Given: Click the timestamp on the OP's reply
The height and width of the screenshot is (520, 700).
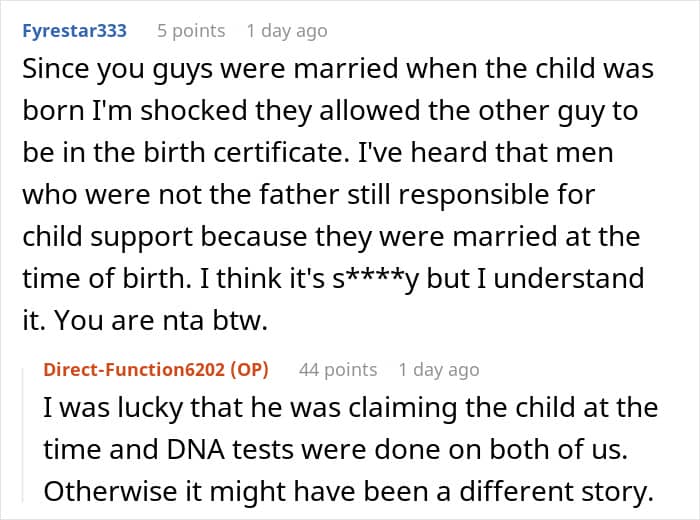Looking at the screenshot, I should tap(438, 370).
